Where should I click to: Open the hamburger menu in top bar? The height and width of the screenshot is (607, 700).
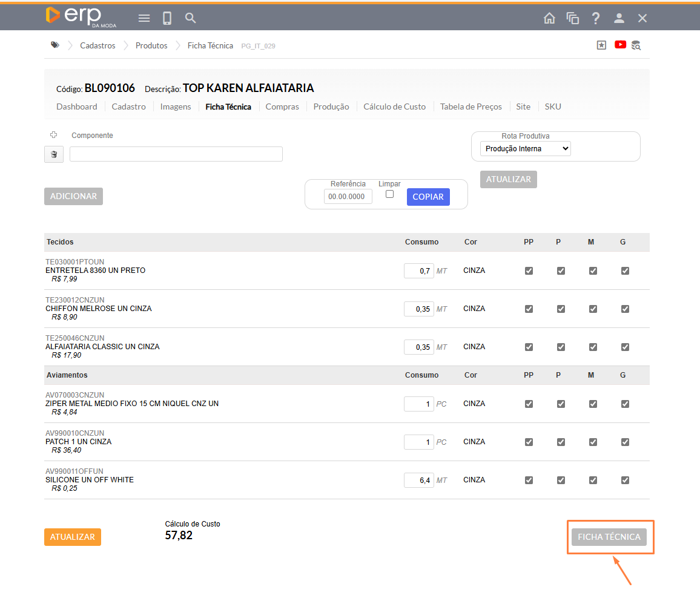tap(144, 18)
